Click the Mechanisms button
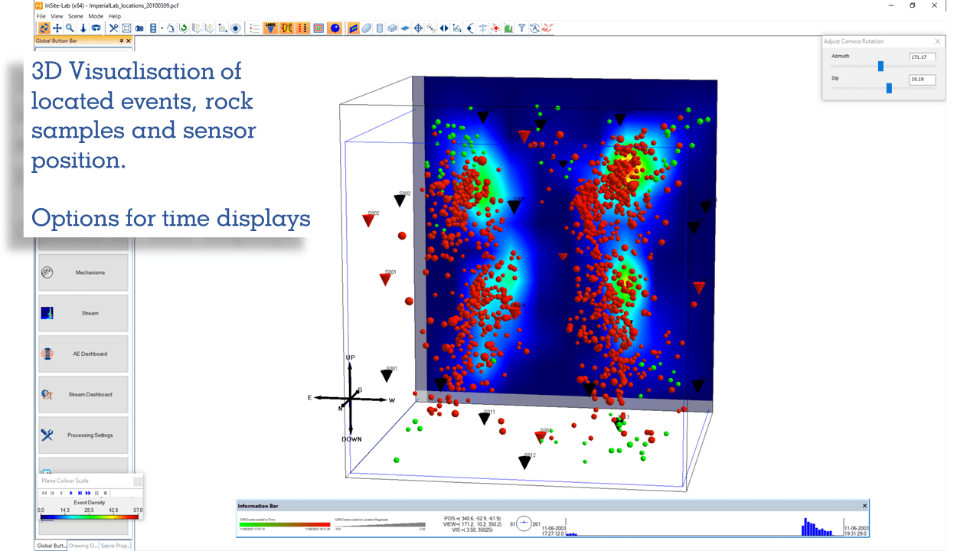The height and width of the screenshot is (551, 980). (84, 272)
